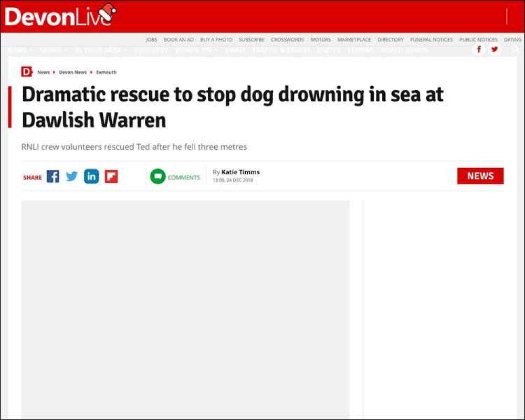Visit DevonLive Twitter page in header
Viewport: 525px width, 420px height.
[x=494, y=49]
